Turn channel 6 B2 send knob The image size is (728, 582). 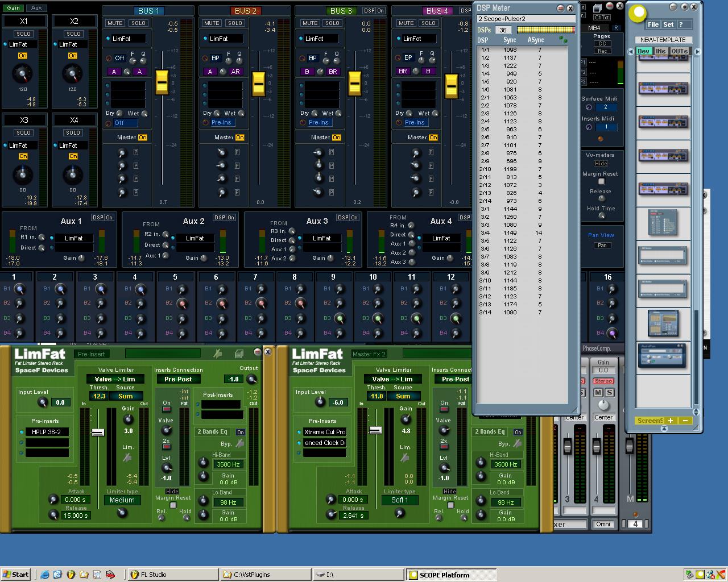pos(222,304)
